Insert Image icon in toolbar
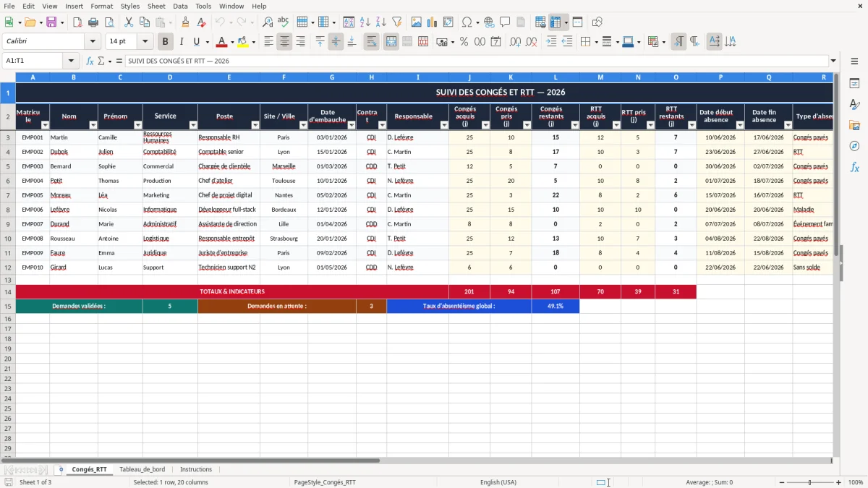This screenshot has height=488, width=868. (x=417, y=22)
